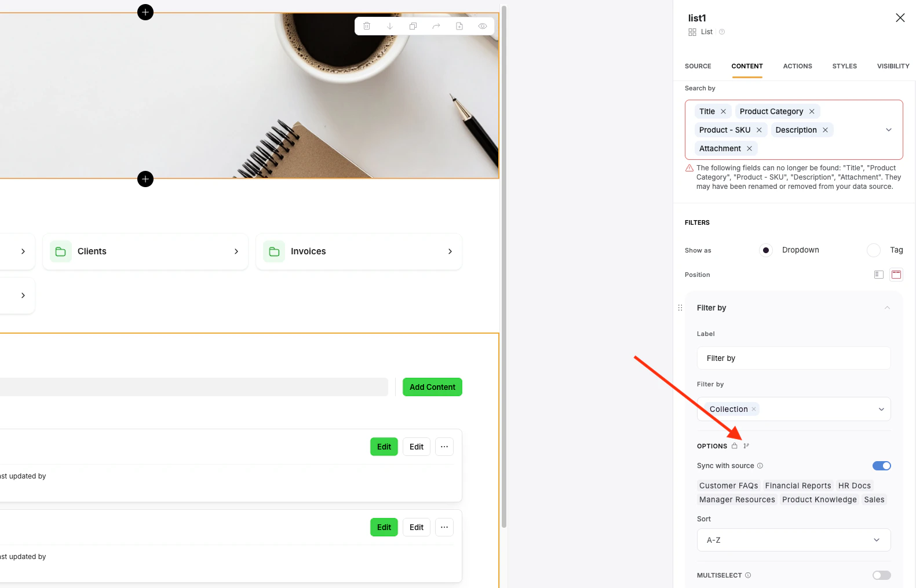Remove the Description search tag

[x=825, y=130]
